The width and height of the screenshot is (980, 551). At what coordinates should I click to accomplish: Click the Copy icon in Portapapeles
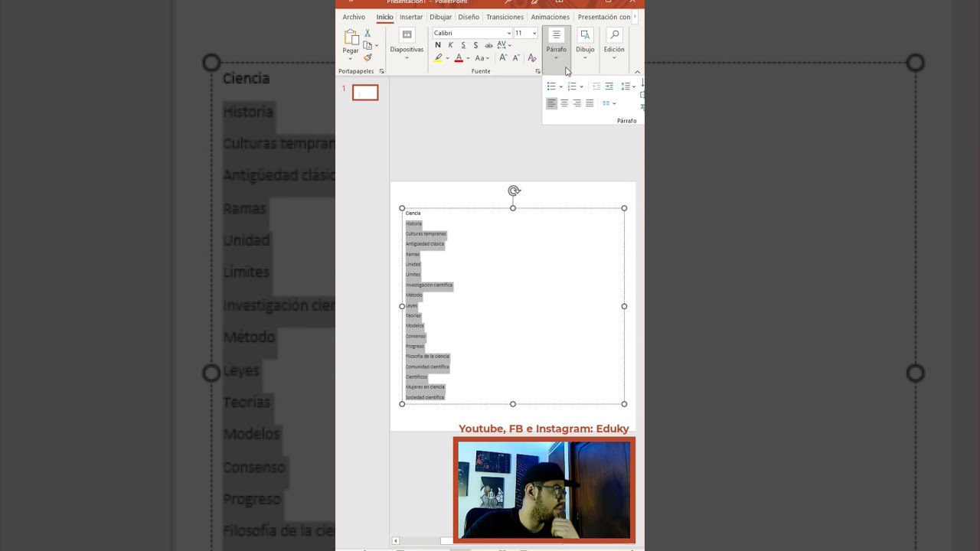pyautogui.click(x=367, y=45)
